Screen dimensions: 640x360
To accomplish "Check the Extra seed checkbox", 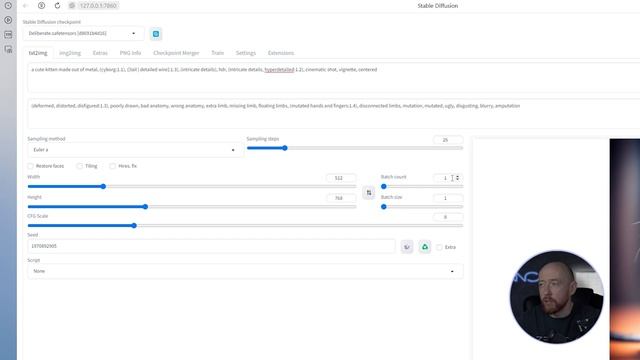I will [x=439, y=247].
